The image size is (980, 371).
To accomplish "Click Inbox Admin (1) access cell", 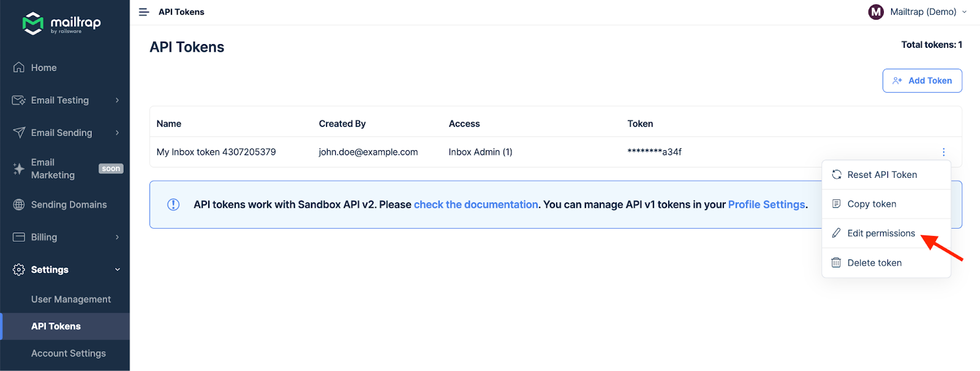I will pyautogui.click(x=480, y=152).
